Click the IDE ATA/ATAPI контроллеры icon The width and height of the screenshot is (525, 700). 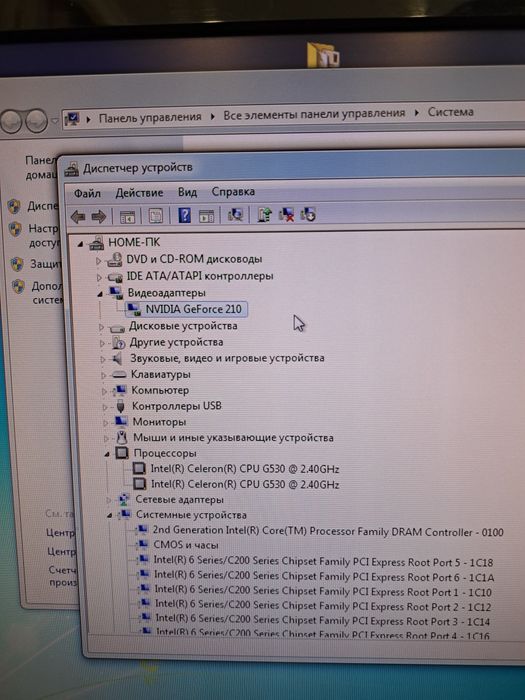(x=115, y=277)
